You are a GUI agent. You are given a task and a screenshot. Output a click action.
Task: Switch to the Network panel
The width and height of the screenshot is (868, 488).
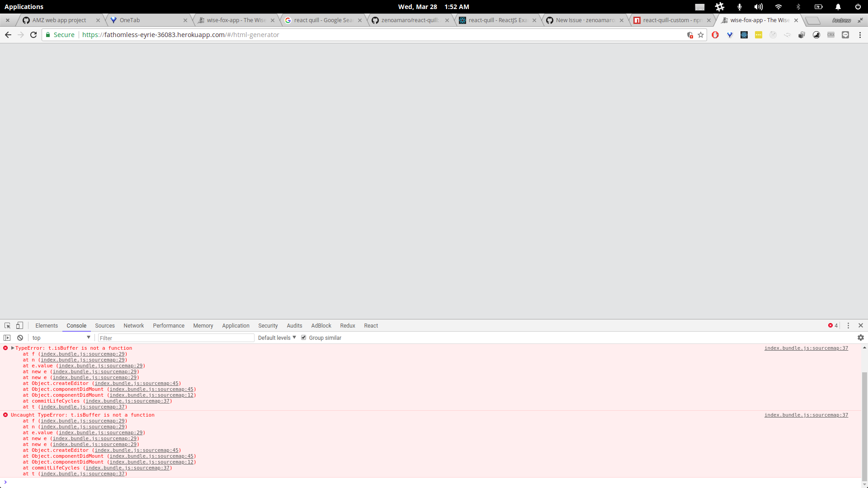(x=133, y=325)
